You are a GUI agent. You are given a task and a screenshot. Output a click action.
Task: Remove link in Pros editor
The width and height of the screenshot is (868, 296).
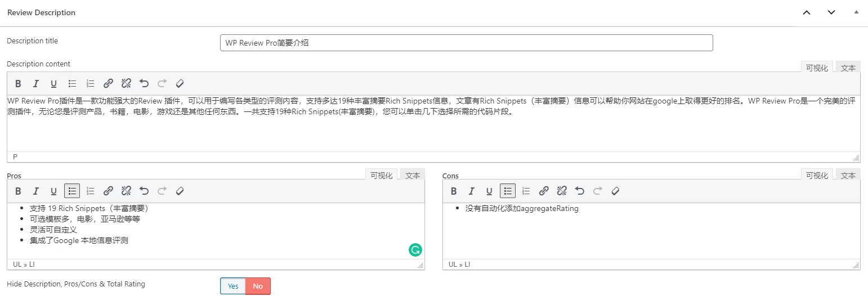coord(126,191)
